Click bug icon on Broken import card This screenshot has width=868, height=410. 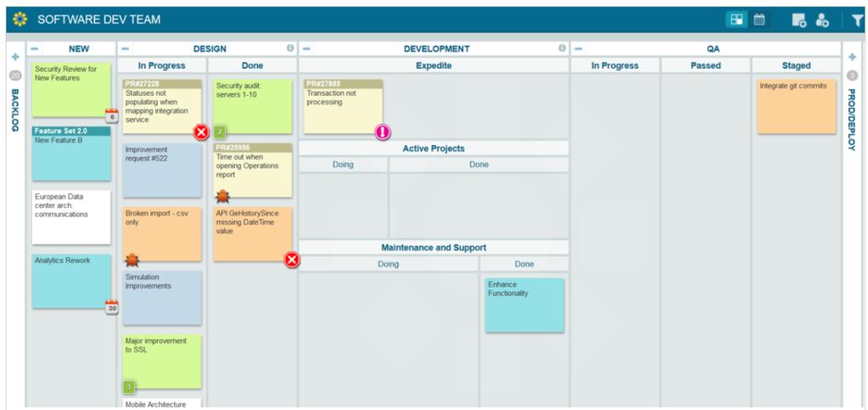pos(132,259)
